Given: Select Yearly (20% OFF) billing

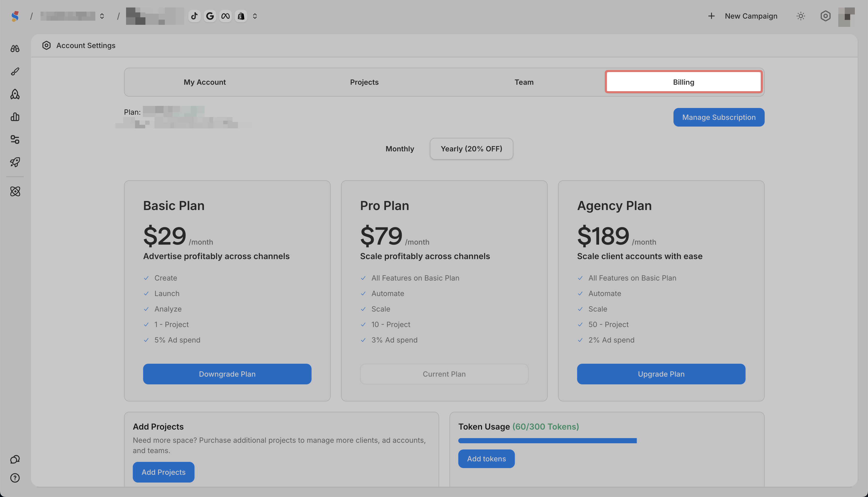Looking at the screenshot, I should 471,149.
